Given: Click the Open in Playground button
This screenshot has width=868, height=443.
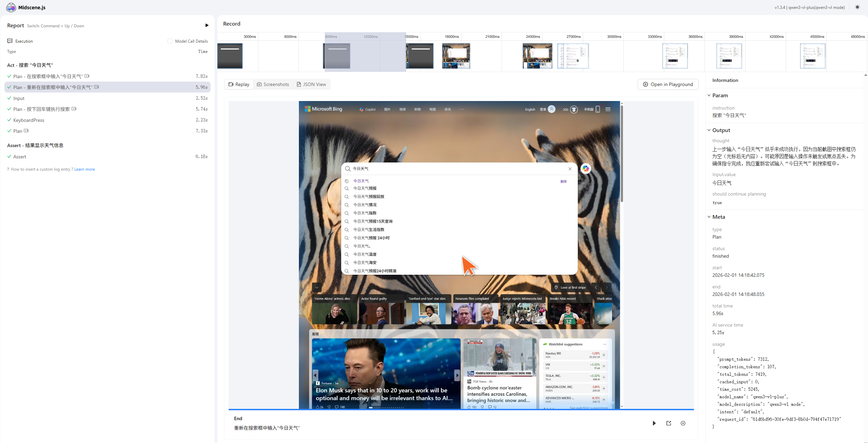Looking at the screenshot, I should pos(668,84).
